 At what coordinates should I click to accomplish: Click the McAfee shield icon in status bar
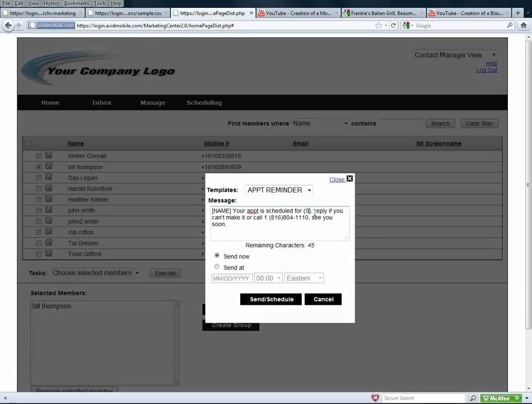(x=375, y=398)
